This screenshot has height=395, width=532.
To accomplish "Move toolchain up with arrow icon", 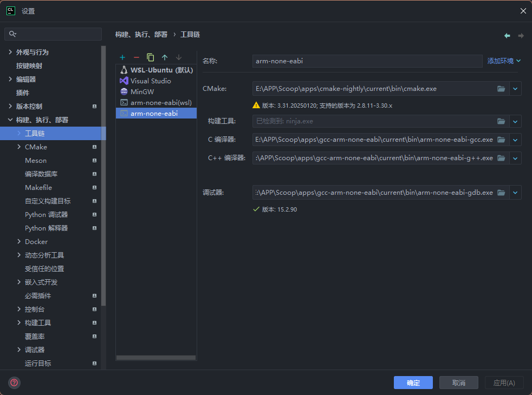I will (165, 57).
